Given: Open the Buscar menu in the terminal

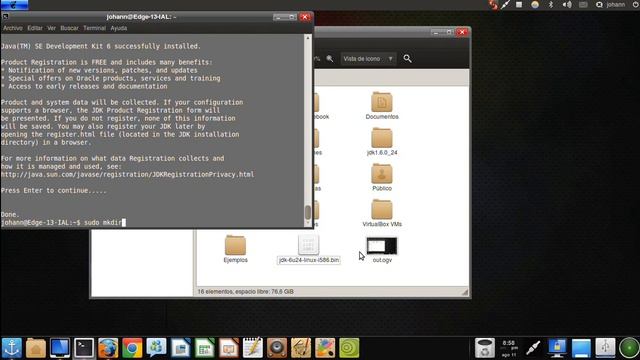Looking at the screenshot, I should tap(69, 28).
